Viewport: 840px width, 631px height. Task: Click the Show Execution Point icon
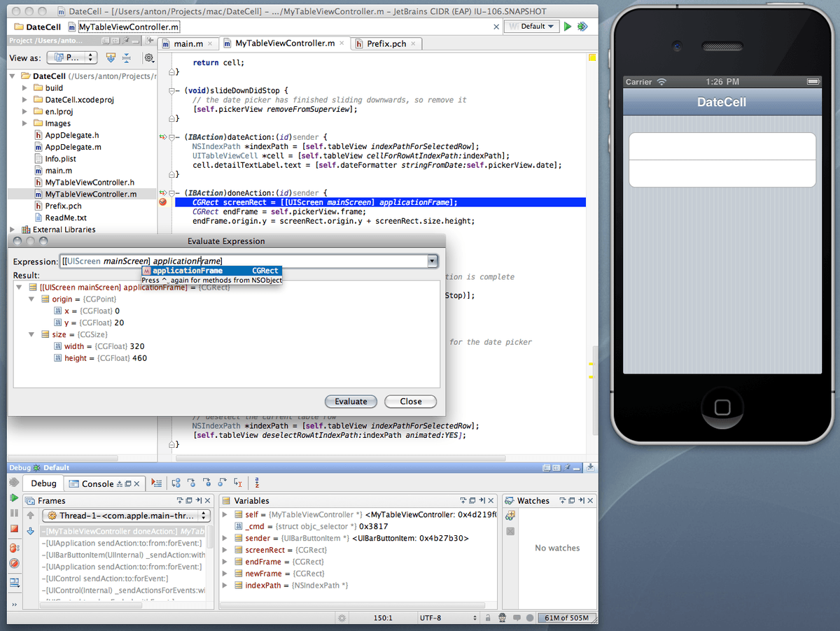pyautogui.click(x=156, y=483)
